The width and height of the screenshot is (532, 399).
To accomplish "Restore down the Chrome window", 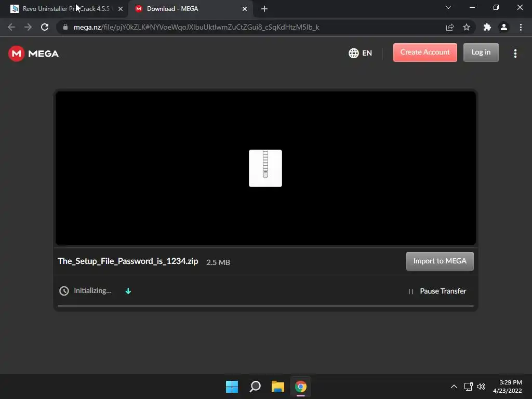I will (x=496, y=7).
